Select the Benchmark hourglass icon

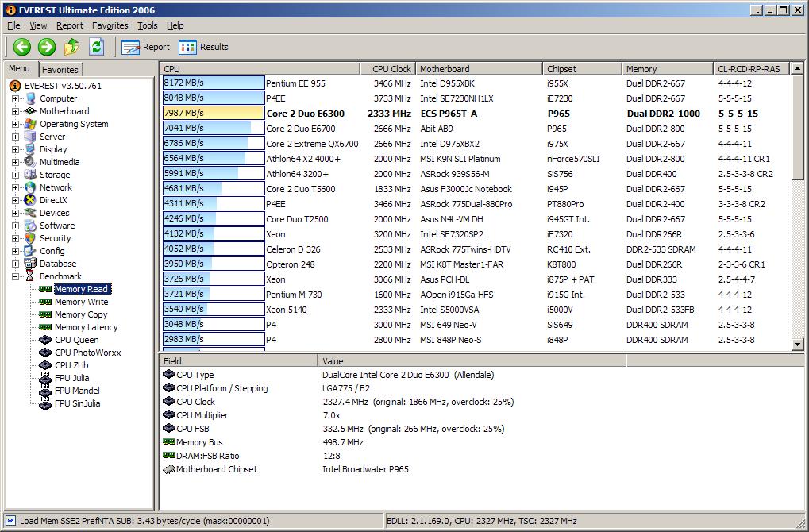pyautogui.click(x=30, y=276)
